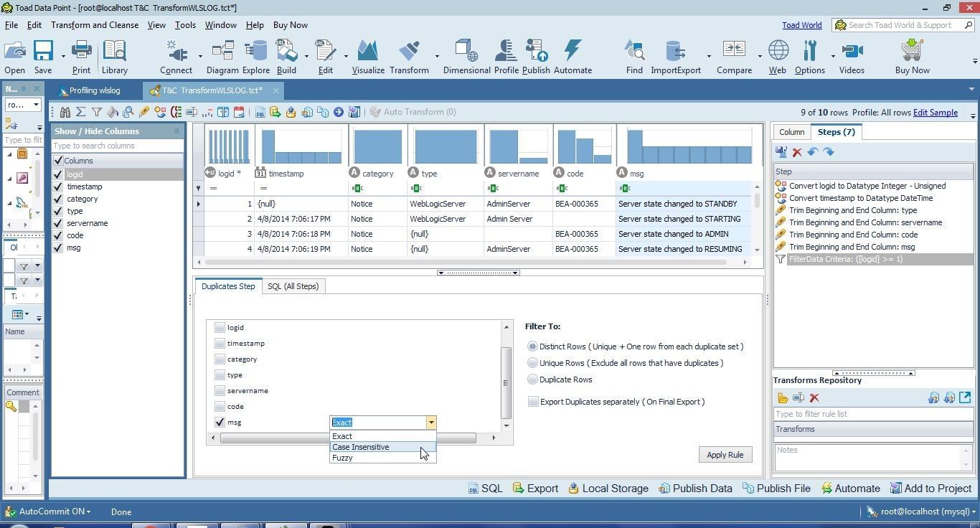980x528 pixels.
Task: Click the Search Toad World & Support box
Action: pos(903,25)
